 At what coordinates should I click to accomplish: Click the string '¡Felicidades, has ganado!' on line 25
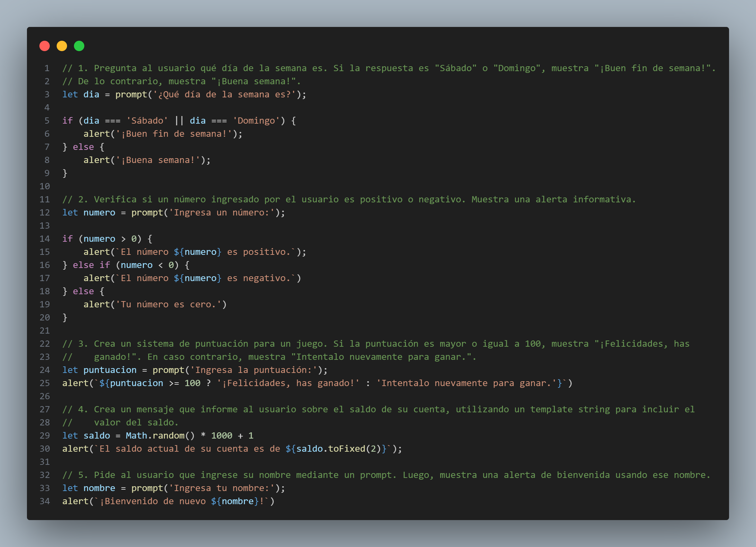click(288, 383)
